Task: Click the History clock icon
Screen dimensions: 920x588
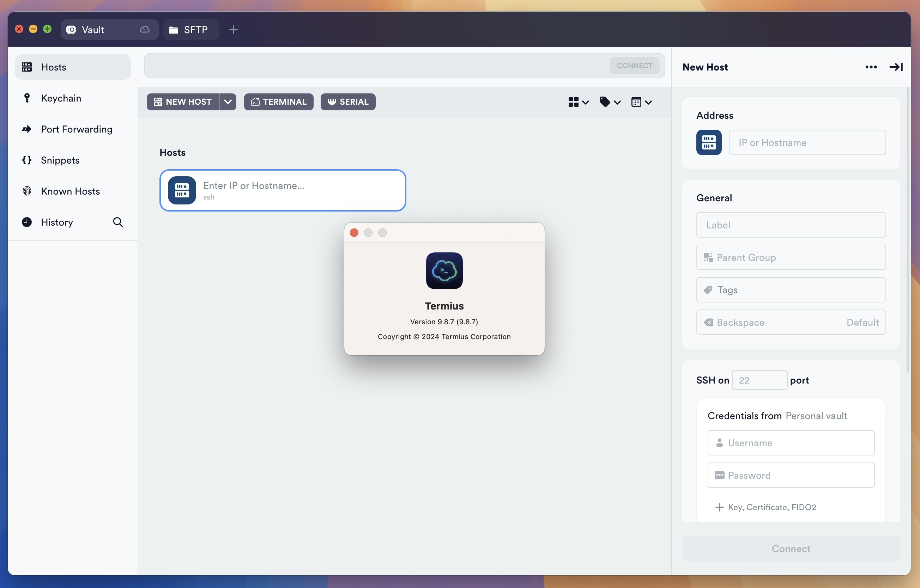Action: (27, 222)
